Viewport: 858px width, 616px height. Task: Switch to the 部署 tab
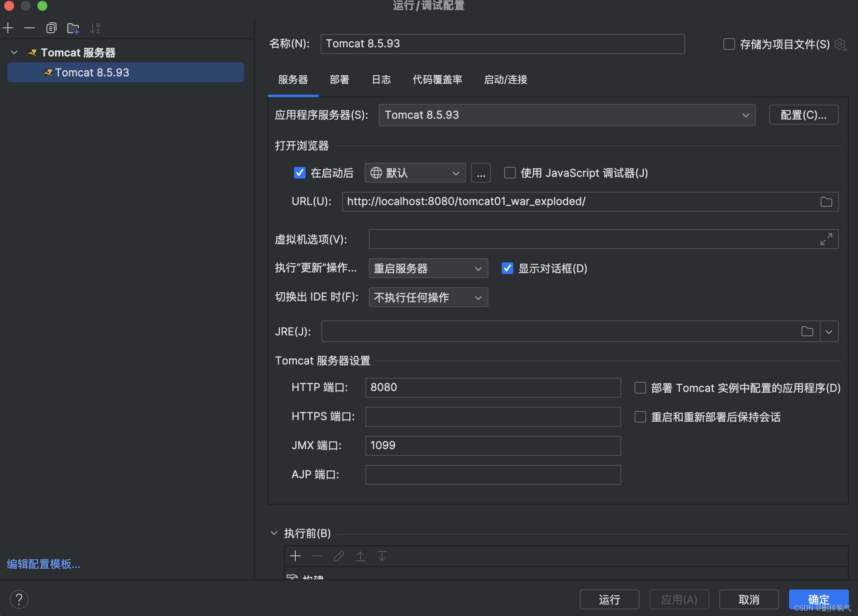(x=340, y=80)
